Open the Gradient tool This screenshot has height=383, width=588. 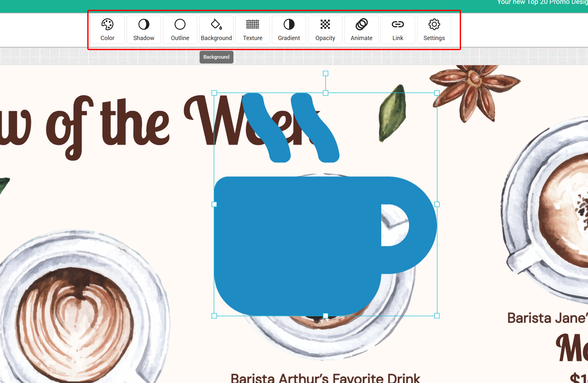point(289,30)
